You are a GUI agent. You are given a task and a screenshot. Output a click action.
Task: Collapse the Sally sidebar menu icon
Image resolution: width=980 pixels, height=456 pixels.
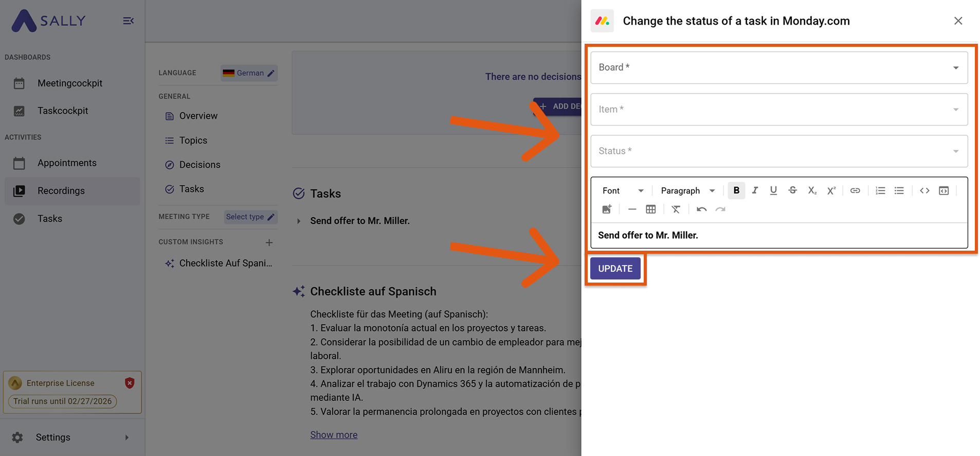[x=128, y=21]
